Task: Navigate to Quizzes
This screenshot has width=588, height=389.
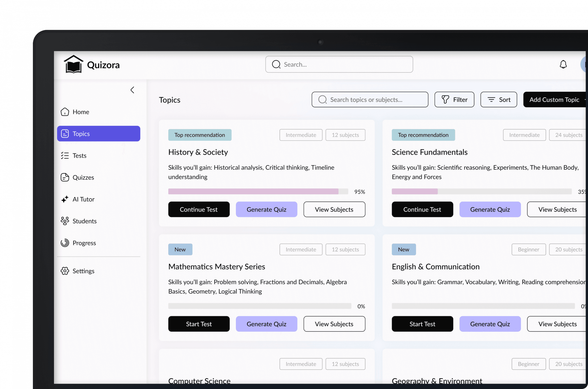Action: point(99,177)
